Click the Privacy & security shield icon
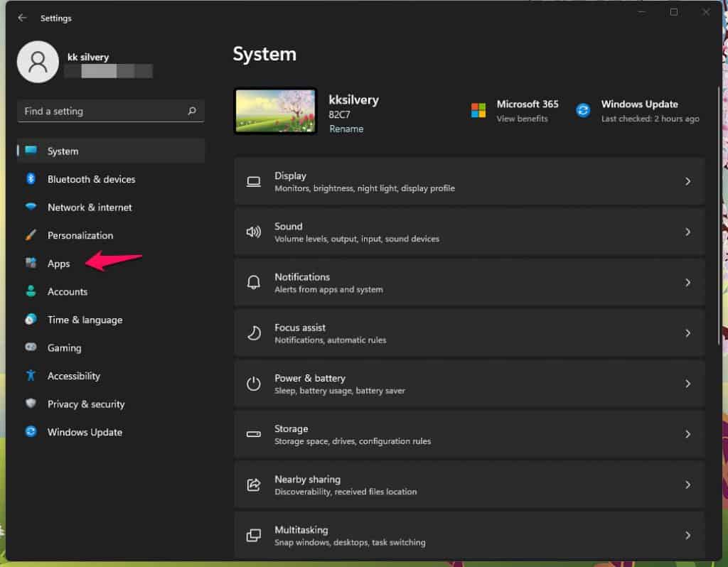Viewport: 728px width, 567px height. pos(31,404)
